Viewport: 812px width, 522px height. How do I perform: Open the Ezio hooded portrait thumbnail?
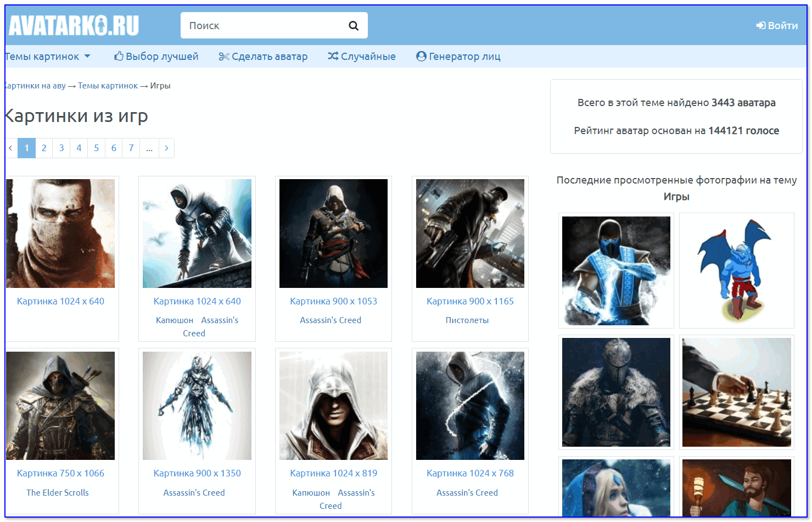click(x=333, y=406)
